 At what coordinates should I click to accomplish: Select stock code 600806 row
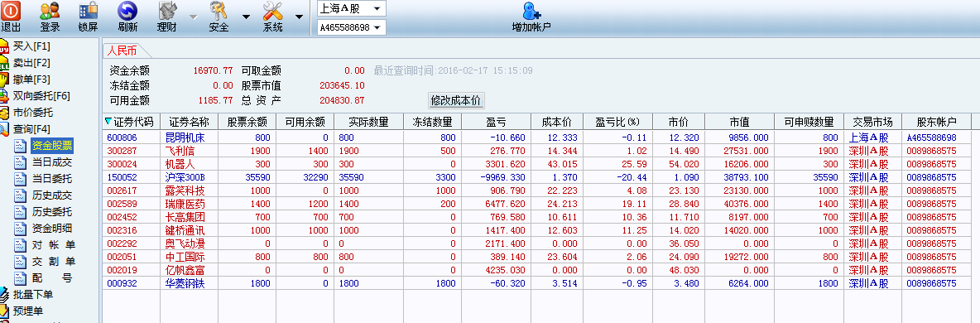tap(537, 137)
